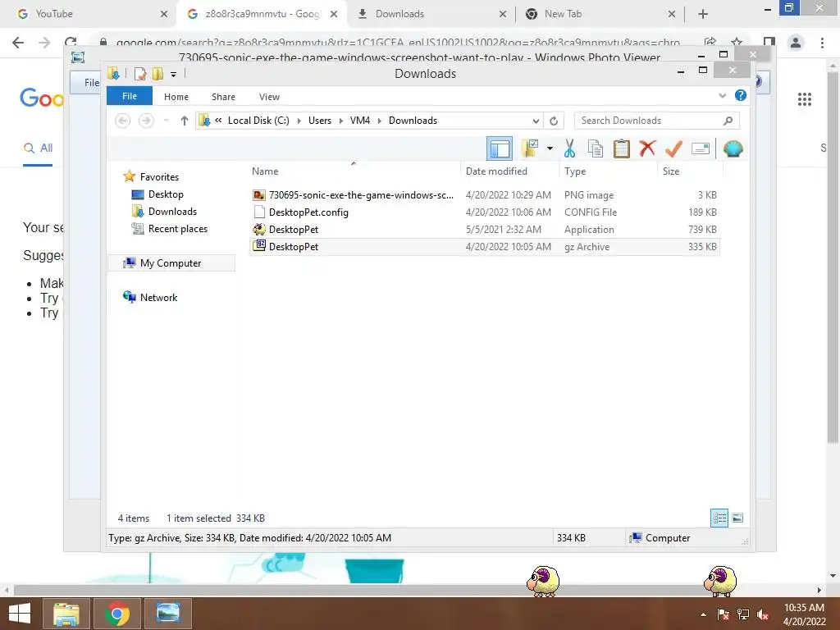Viewport: 840px width, 630px height.
Task: Select the DesktopPet Application file
Action: 484,230
